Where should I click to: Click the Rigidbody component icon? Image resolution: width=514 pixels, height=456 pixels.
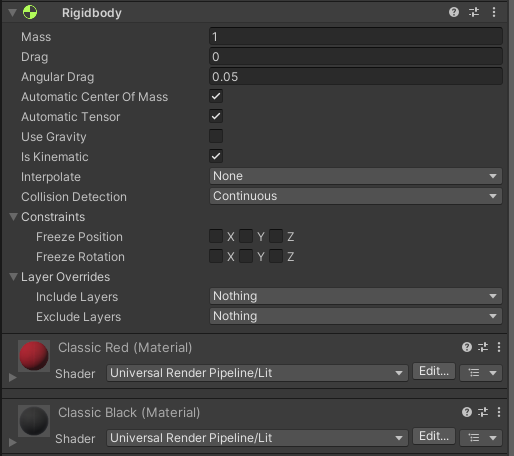30,13
